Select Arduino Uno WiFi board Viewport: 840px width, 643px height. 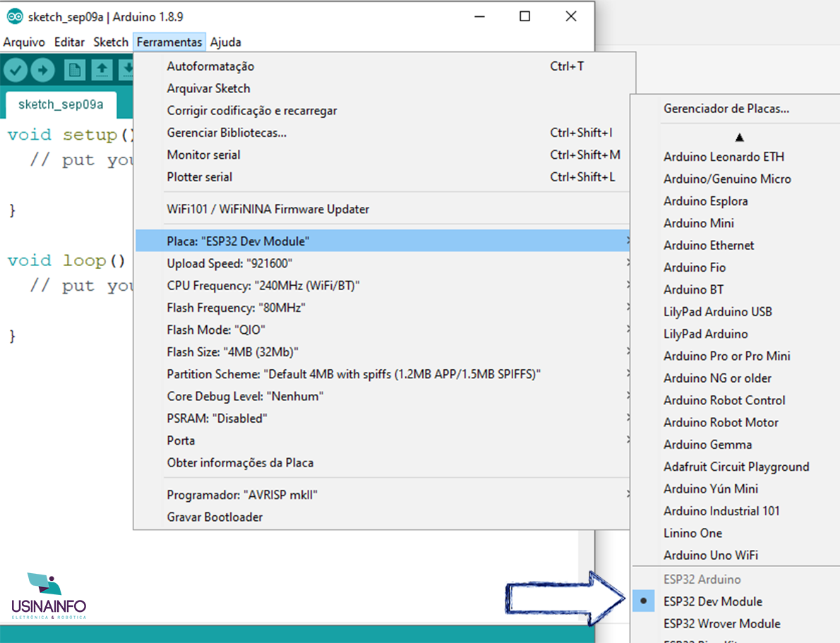coord(736,555)
